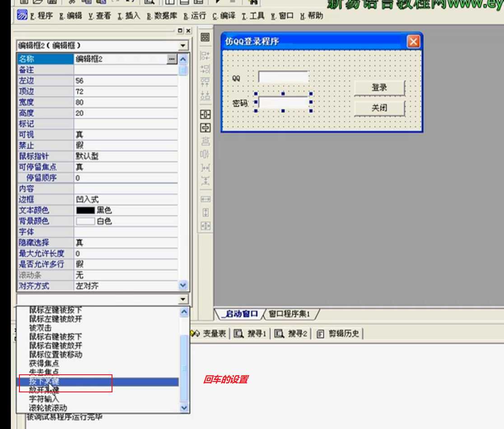Click the 对齐方式 value 左对齐
The image size is (504, 429).
pos(87,286)
